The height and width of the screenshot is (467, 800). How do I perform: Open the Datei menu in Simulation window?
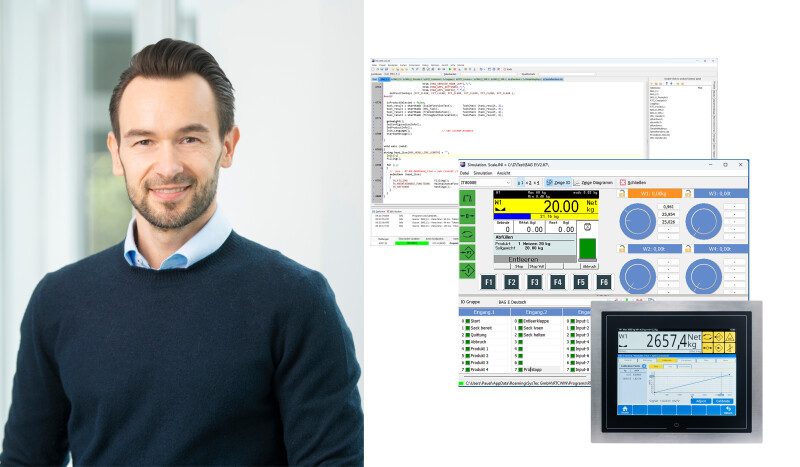coord(464,173)
